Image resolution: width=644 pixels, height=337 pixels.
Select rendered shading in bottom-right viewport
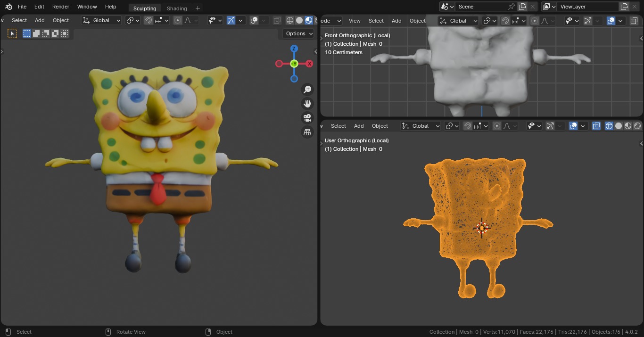pos(637,126)
